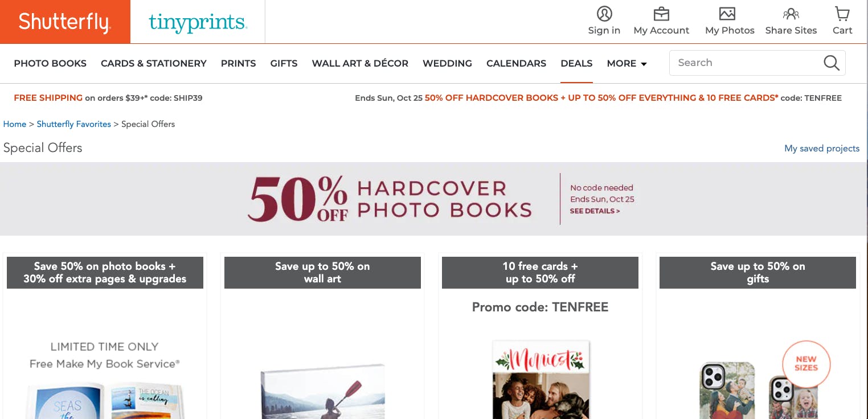Expand the MORE dropdown menu
This screenshot has height=419, width=868.
pyautogui.click(x=627, y=63)
